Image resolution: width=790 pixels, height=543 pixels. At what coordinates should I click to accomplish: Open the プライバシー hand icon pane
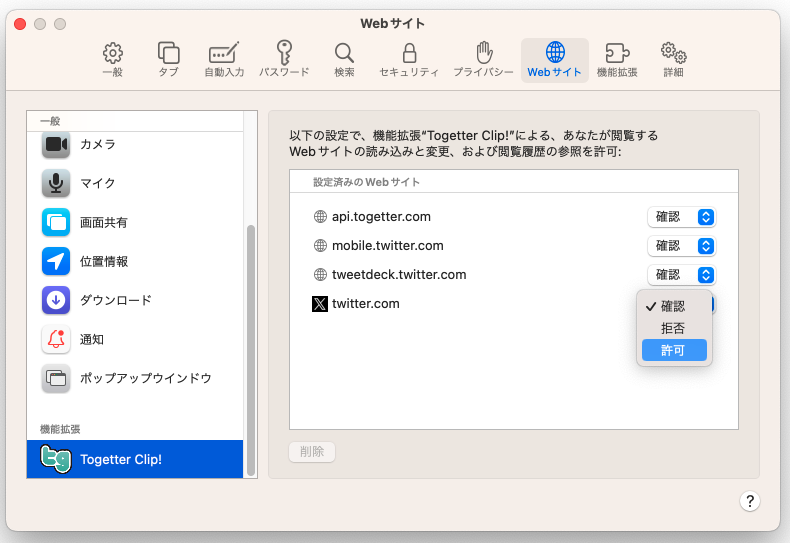click(x=483, y=60)
